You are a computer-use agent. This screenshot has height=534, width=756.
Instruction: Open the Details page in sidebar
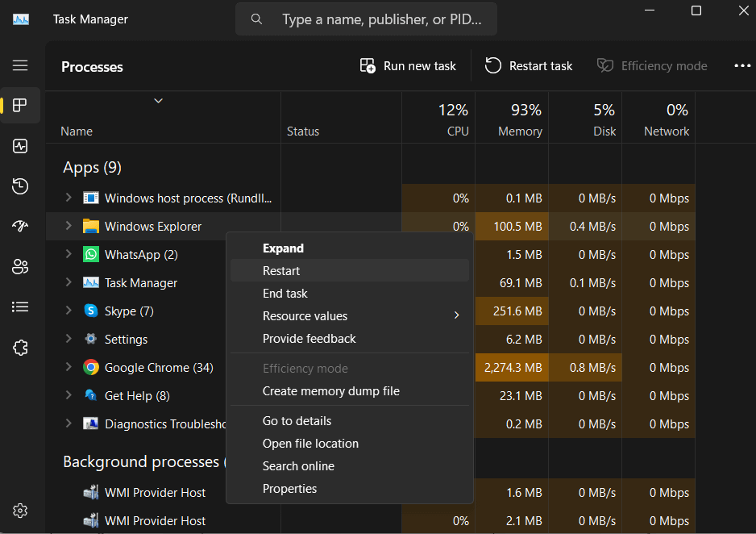point(20,307)
